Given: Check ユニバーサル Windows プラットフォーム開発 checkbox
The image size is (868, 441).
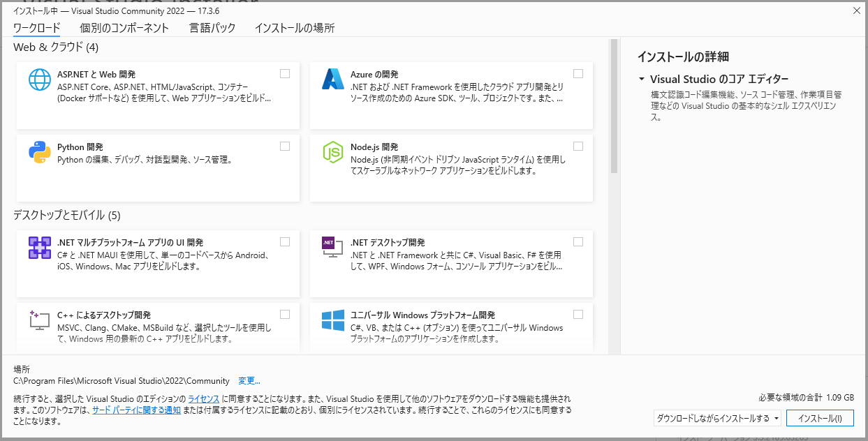Looking at the screenshot, I should coord(578,314).
